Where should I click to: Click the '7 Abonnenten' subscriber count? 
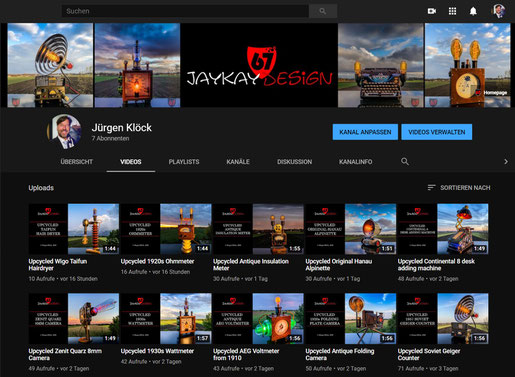110,138
